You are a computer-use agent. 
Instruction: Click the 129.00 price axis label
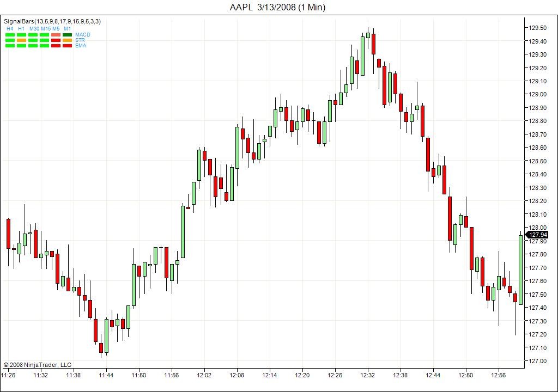click(538, 94)
